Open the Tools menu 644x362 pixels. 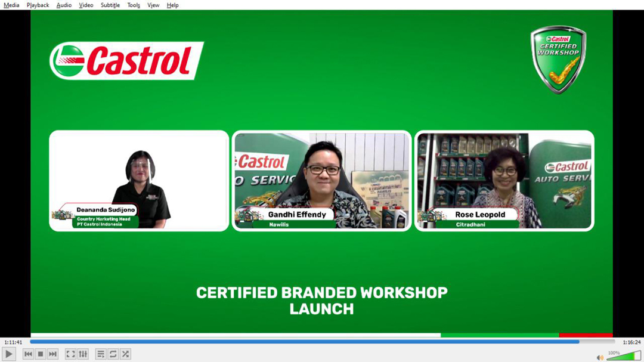coord(133,5)
